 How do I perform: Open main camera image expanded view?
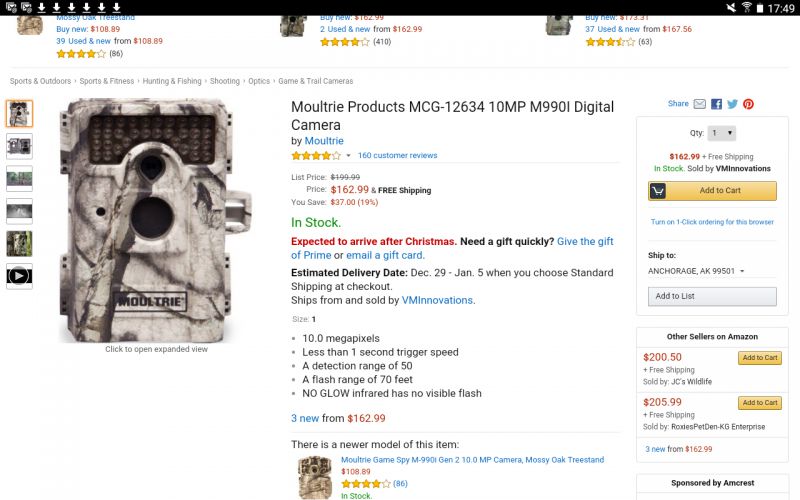[x=155, y=220]
